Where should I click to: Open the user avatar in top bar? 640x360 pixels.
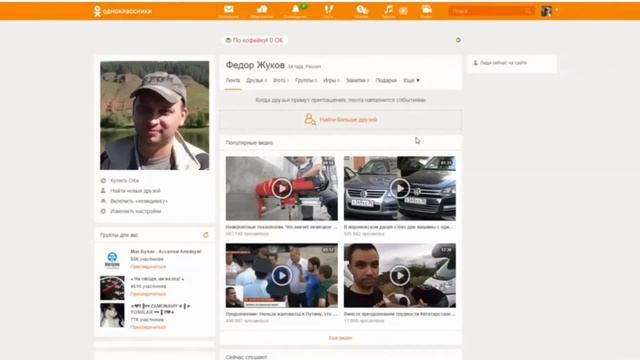point(546,11)
